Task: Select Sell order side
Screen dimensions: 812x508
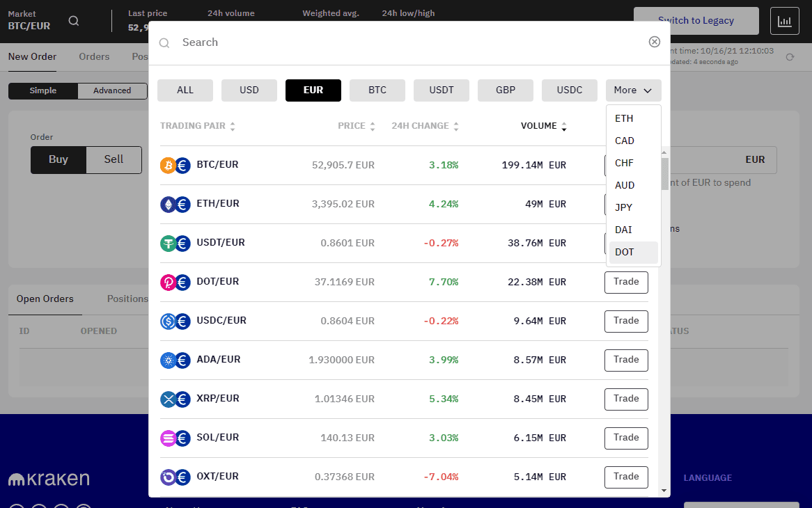Action: [114, 160]
